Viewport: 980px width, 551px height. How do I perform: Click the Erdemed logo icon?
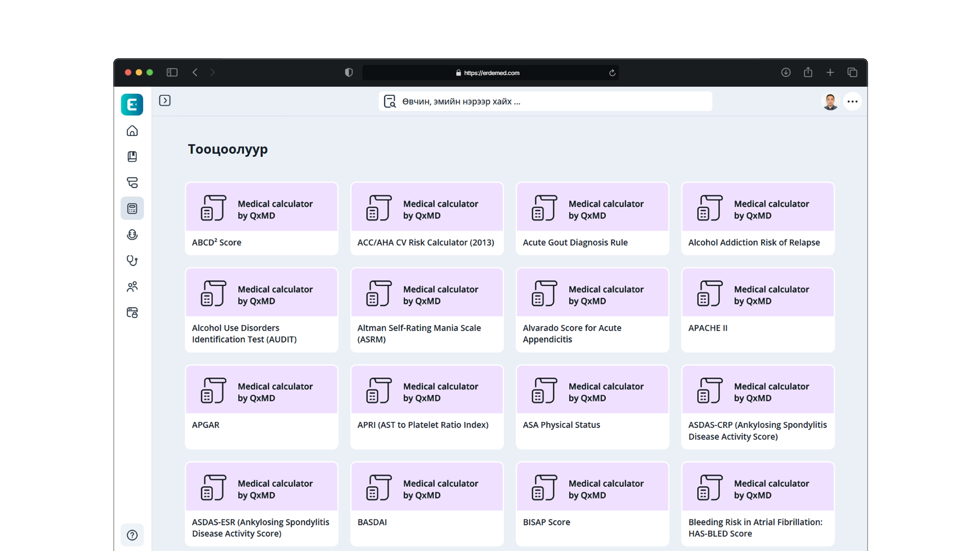tap(132, 105)
